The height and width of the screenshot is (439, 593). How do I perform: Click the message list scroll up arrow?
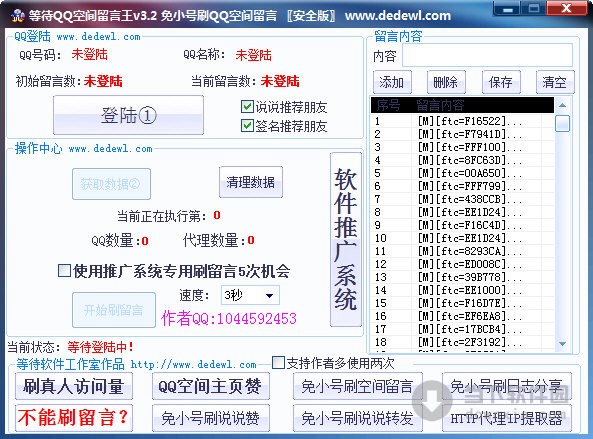(562, 105)
